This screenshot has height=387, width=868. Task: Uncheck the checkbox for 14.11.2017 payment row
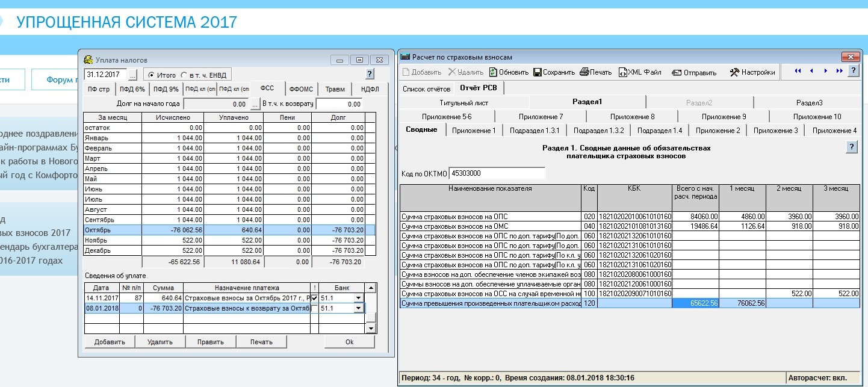pos(314,299)
